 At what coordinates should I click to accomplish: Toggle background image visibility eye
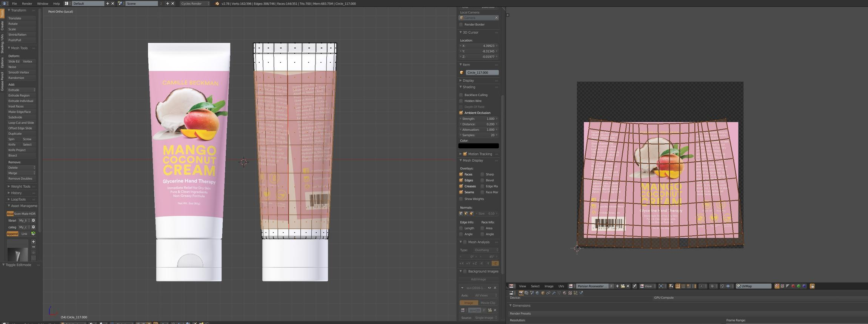[489, 288]
